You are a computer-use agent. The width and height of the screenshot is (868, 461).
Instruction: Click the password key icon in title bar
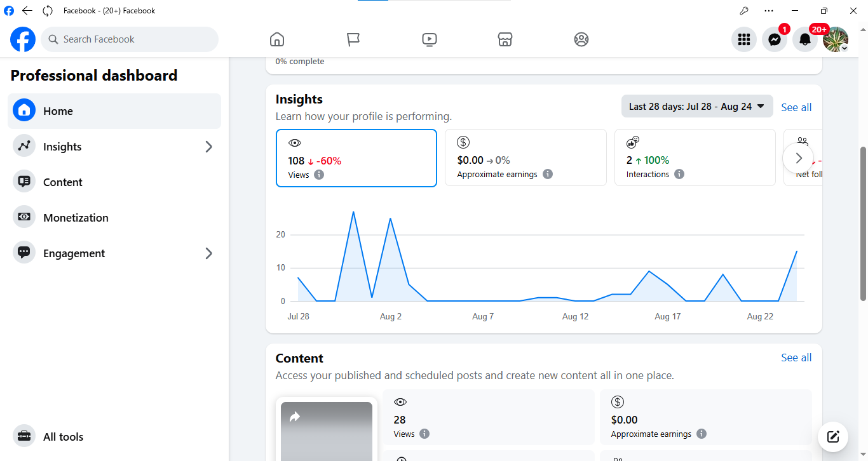[744, 11]
